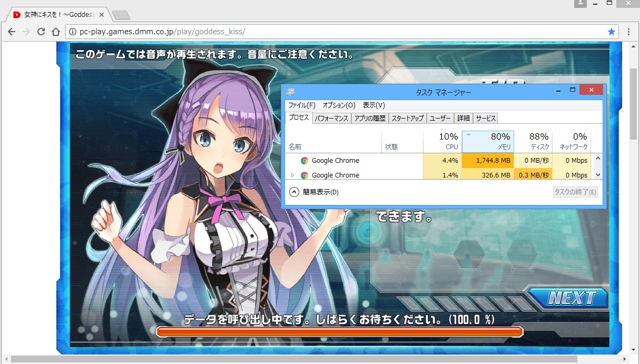The image size is (640, 364).
Task: Select the Google Chrome 326.6 MB row
Action: click(x=439, y=174)
